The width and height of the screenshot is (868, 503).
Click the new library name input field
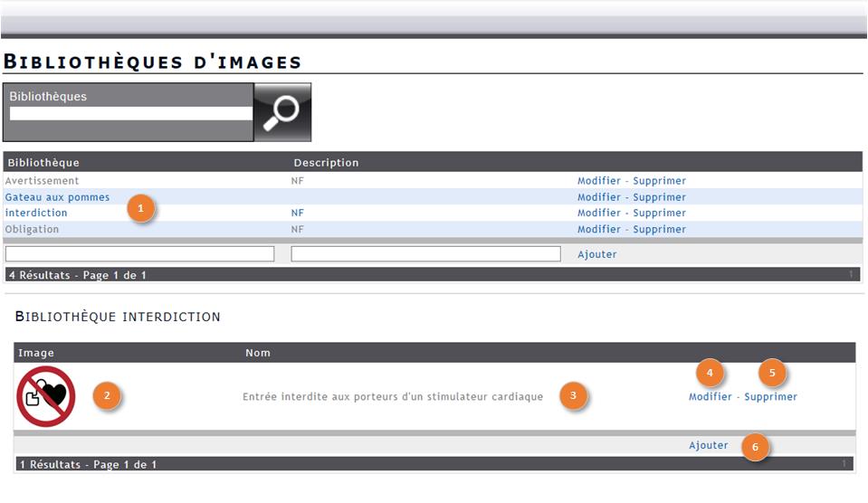click(139, 254)
